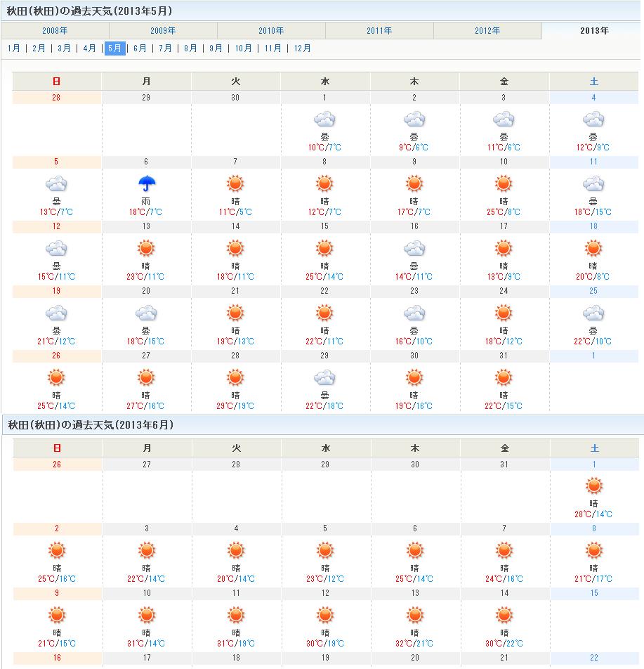644x669 pixels.
Task: Click the cloud icon for May 12
Action: (x=56, y=249)
